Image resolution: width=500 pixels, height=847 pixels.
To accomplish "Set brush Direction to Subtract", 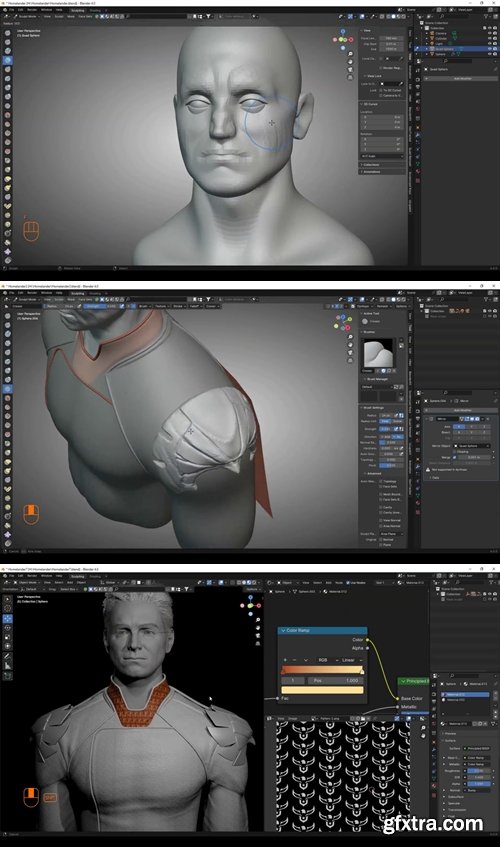I will click(397, 436).
